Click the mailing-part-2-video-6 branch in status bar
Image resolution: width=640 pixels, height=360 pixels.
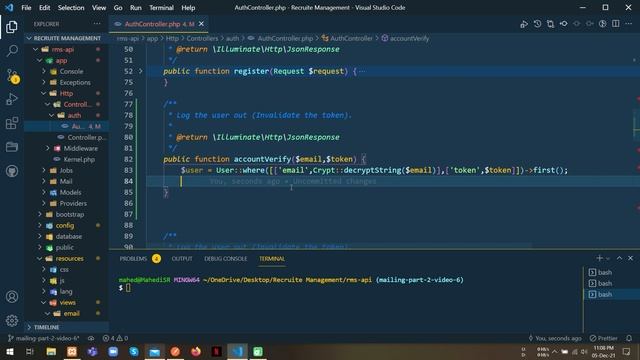(43, 338)
